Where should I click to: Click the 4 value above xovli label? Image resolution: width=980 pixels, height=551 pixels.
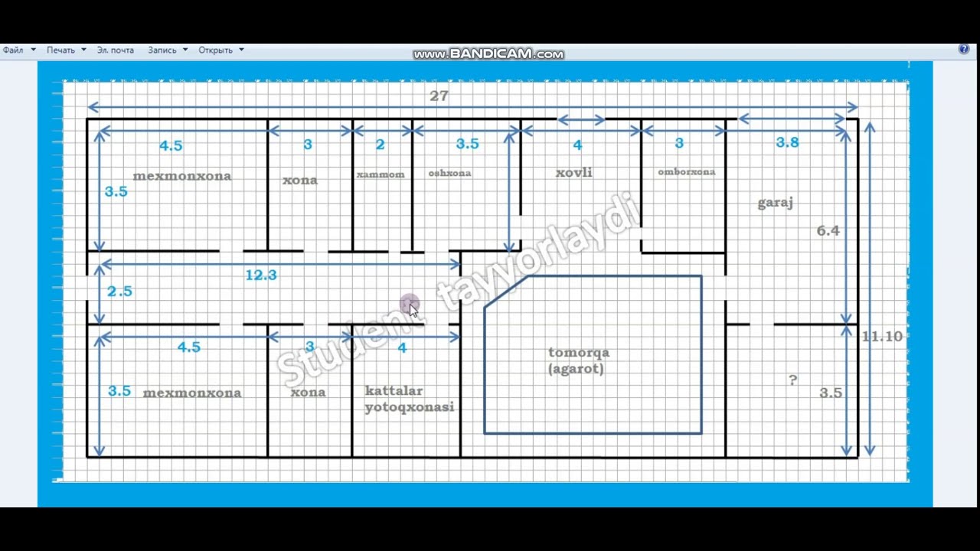(x=578, y=145)
